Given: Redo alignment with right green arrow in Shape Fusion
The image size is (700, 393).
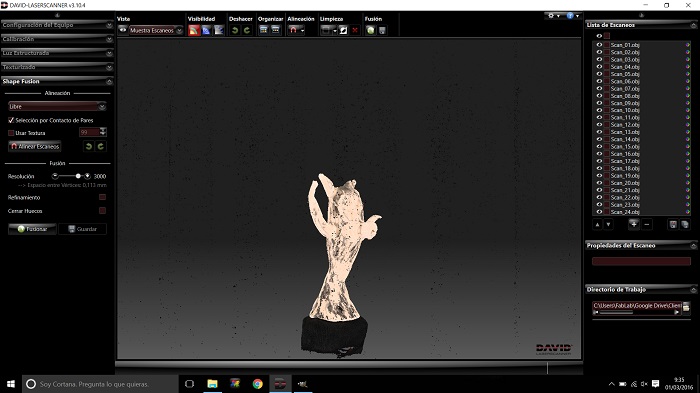Looking at the screenshot, I should point(100,146).
